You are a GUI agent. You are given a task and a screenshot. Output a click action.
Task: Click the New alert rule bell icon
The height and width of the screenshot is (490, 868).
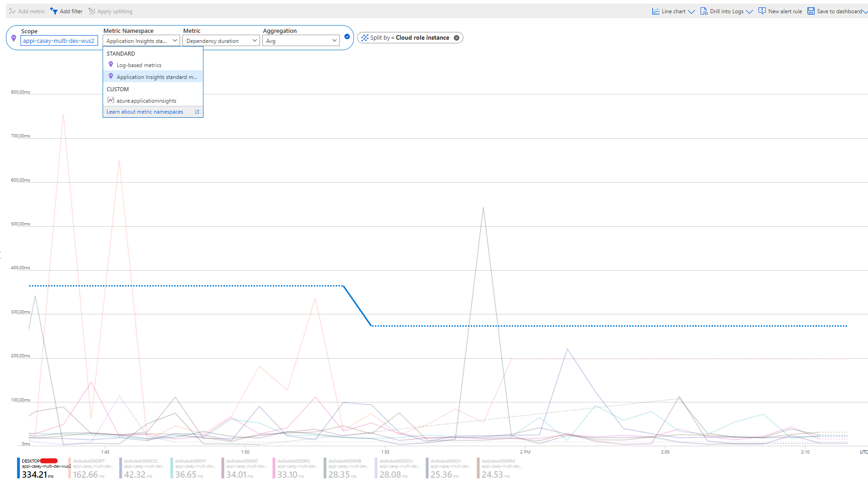click(762, 10)
